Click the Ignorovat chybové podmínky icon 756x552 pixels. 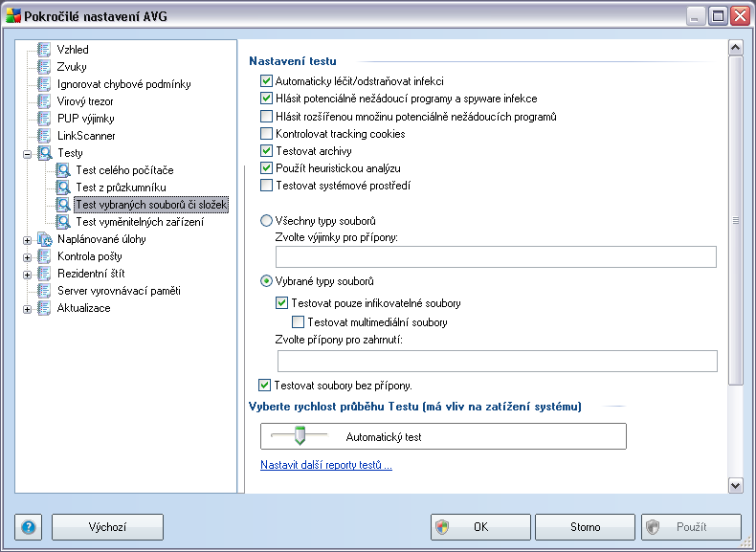tap(44, 84)
